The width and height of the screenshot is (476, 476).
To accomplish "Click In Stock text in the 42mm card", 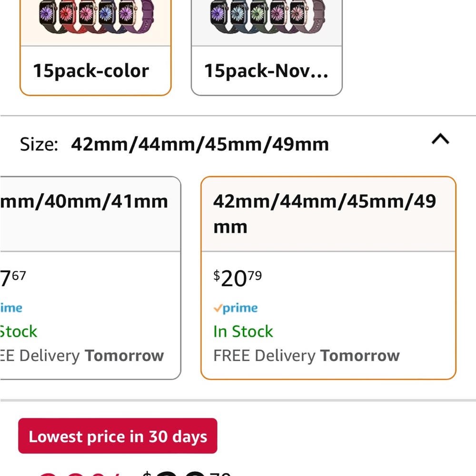I will (x=243, y=331).
